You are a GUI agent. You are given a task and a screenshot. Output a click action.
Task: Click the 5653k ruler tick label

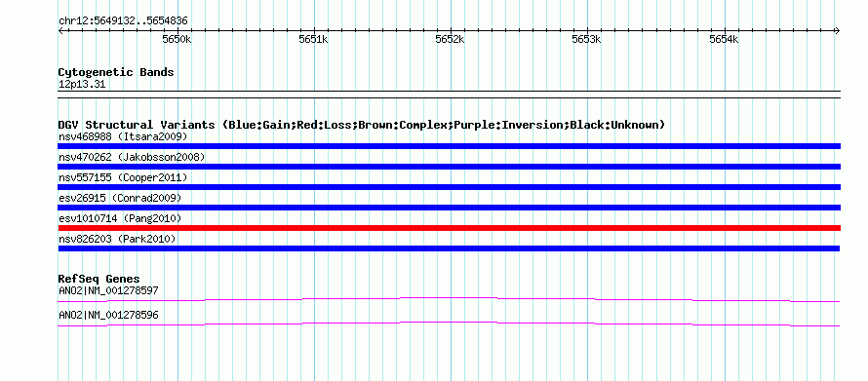(587, 39)
